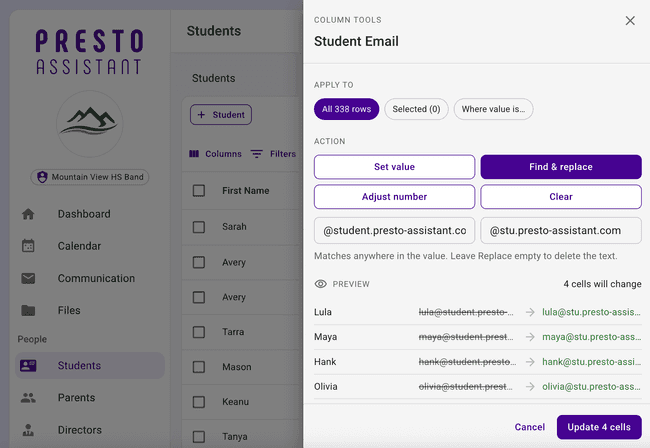Close the Column Tools panel
The height and width of the screenshot is (448, 650).
coord(630,21)
